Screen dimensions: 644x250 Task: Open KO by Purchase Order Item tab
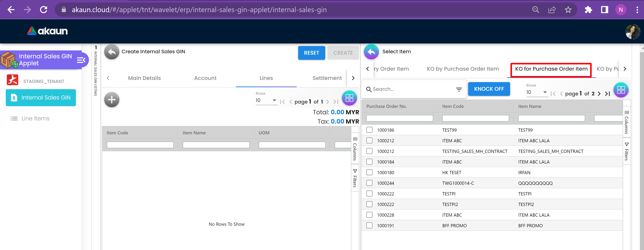(463, 69)
